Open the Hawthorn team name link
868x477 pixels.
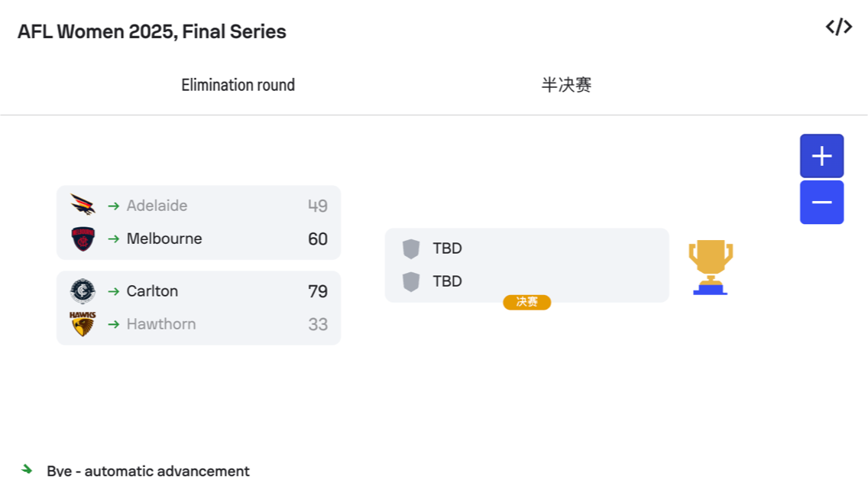pyautogui.click(x=161, y=324)
